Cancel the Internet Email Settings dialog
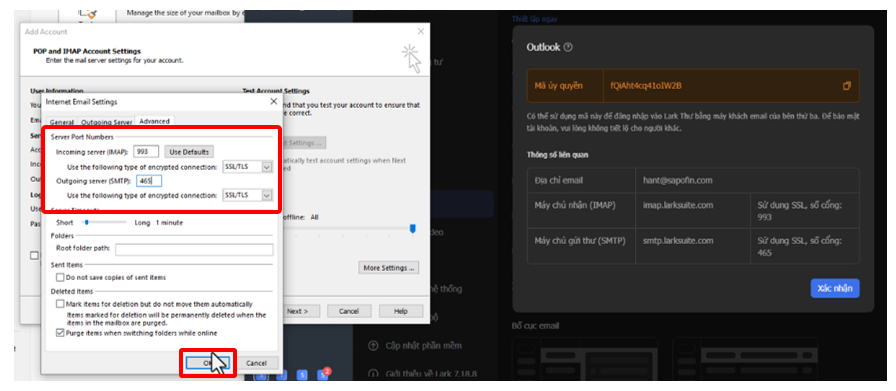This screenshot has width=896, height=391. click(256, 363)
